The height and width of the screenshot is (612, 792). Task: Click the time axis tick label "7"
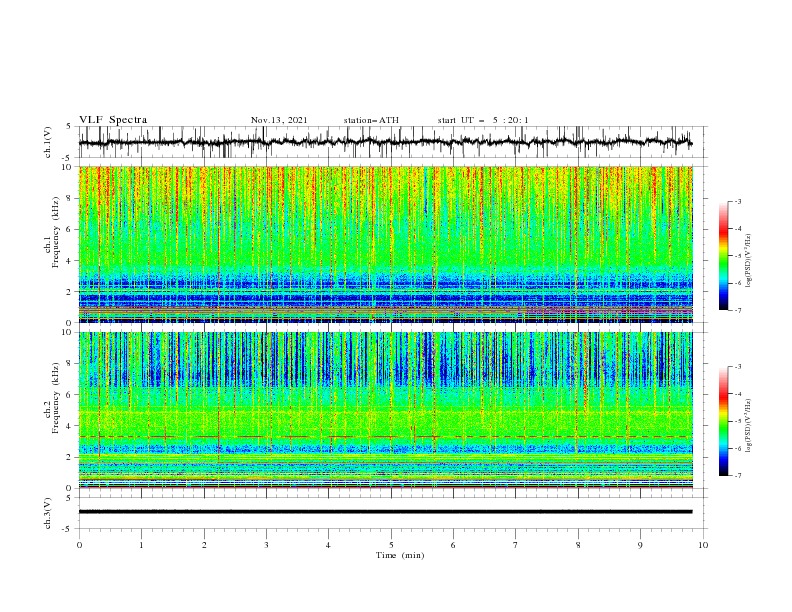516,545
